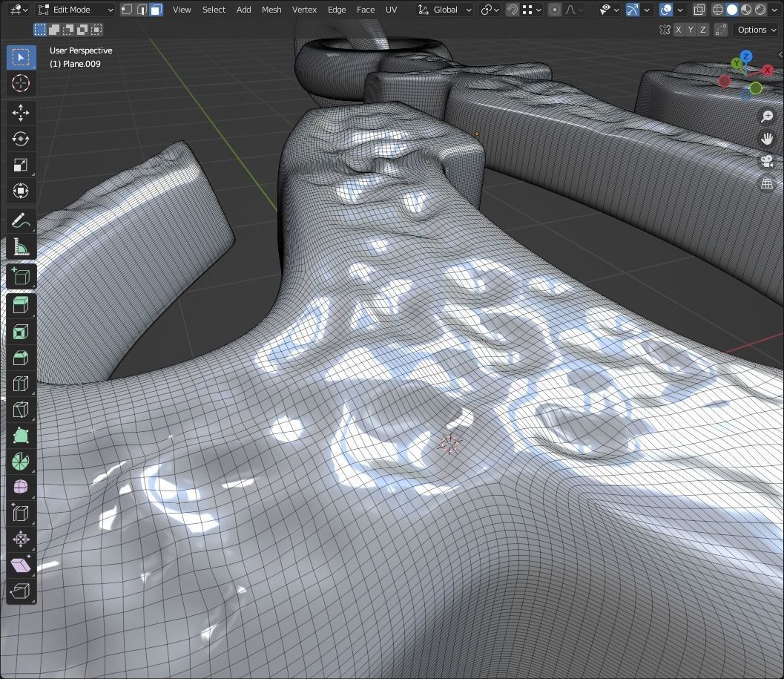
Task: Pick the Shear tool
Action: click(x=21, y=565)
